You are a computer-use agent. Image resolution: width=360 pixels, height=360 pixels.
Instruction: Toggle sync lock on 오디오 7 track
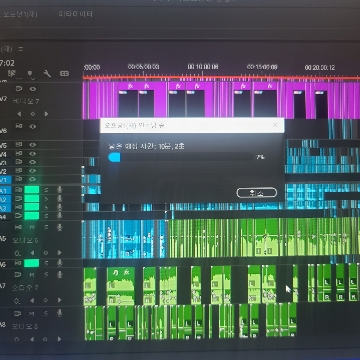coord(18,275)
